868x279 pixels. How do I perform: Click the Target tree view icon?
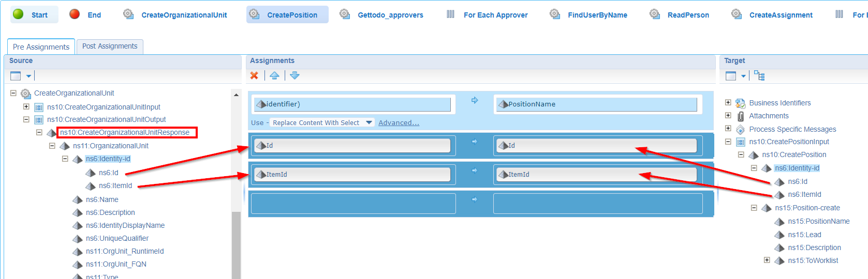[759, 76]
